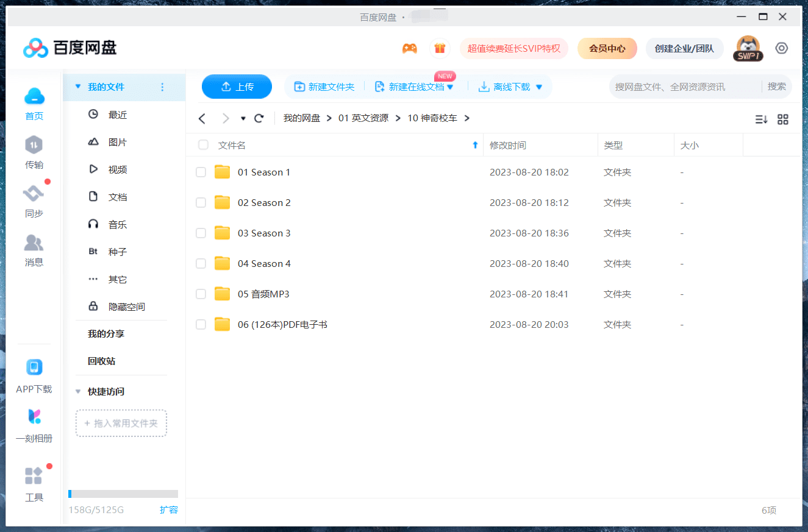The image size is (808, 532).
Task: Click the 新建文件夹 button
Action: tap(324, 87)
